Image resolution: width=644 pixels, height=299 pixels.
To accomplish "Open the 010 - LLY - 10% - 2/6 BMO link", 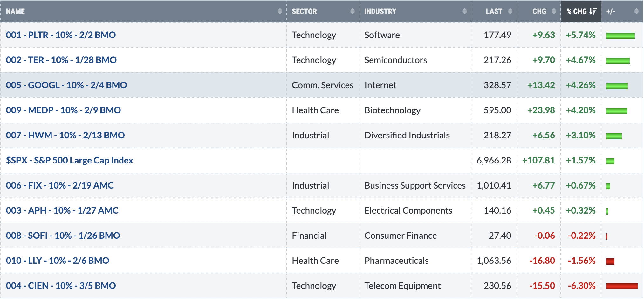I will [x=58, y=261].
